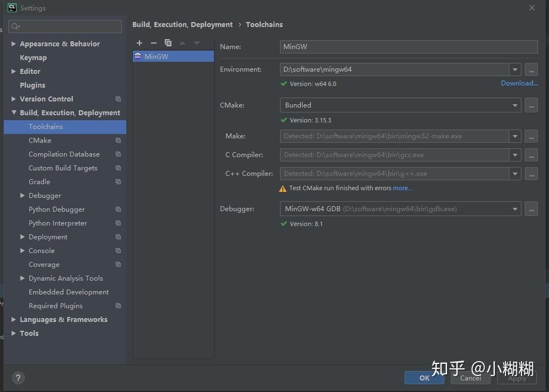
Task: Click the Download link for the environment
Action: coord(519,83)
